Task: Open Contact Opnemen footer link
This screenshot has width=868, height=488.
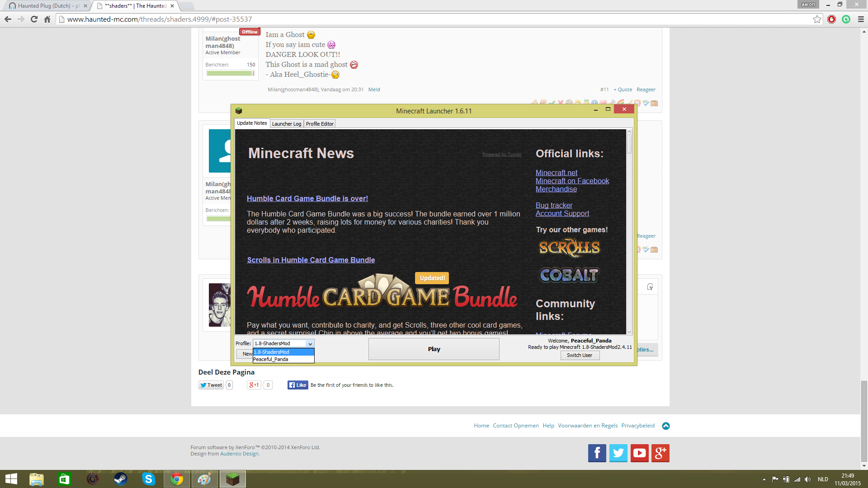Action: pos(516,426)
